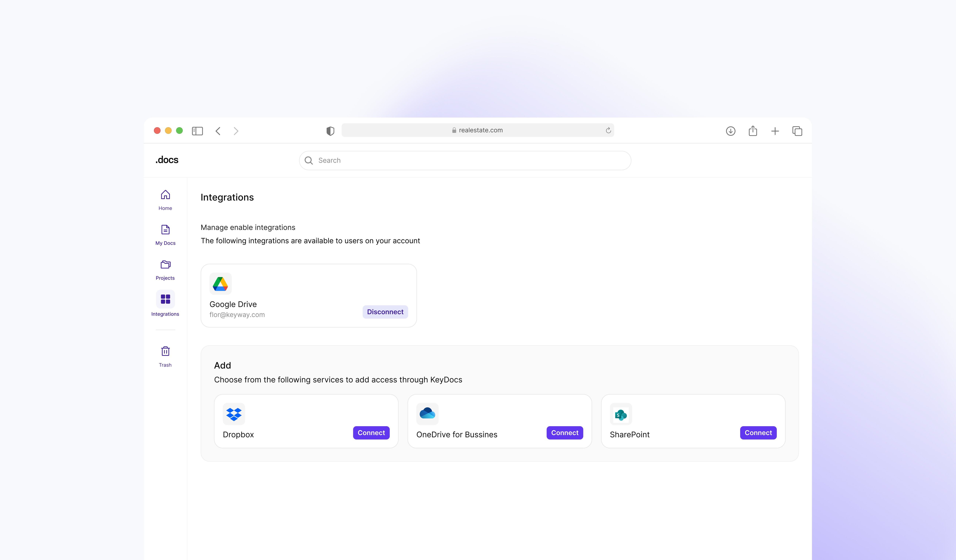This screenshot has width=956, height=560.
Task: Click the Google Drive logo icon
Action: (x=220, y=284)
